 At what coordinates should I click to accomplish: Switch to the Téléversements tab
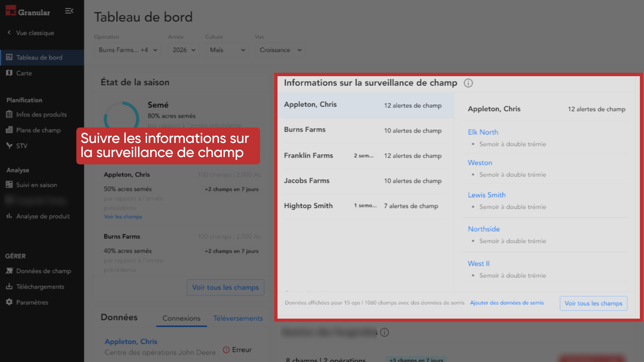click(238, 318)
